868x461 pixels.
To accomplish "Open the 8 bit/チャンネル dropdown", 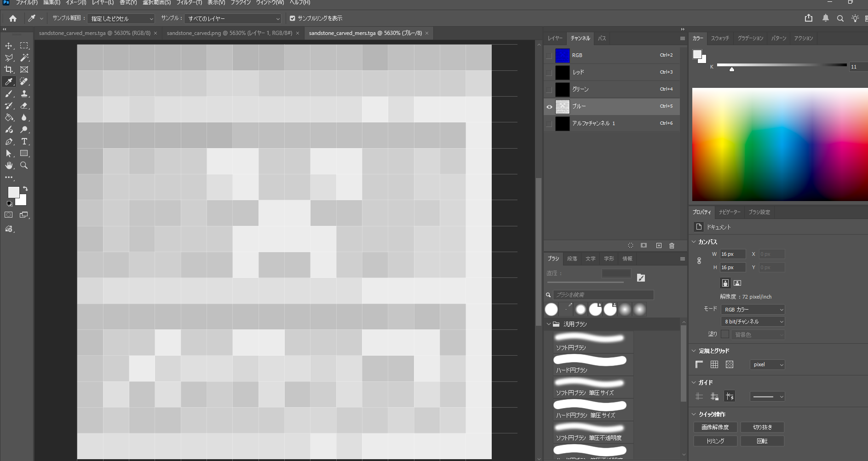I will 753,322.
